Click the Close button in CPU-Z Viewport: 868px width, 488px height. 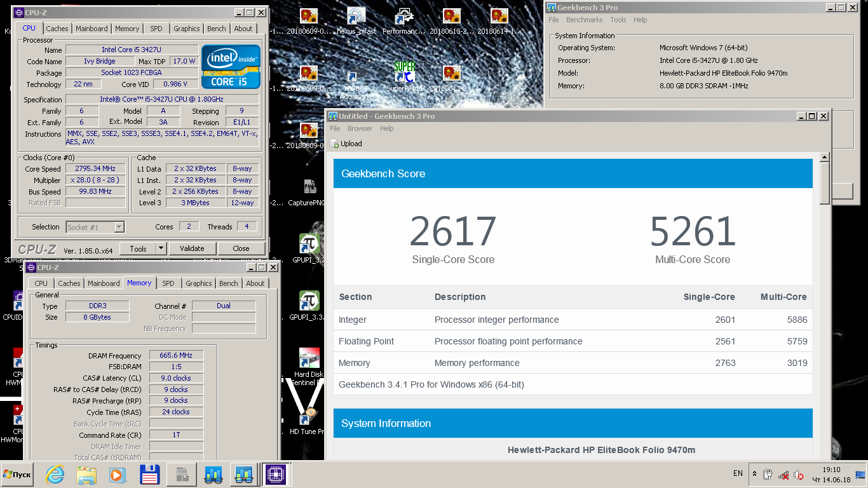[241, 248]
